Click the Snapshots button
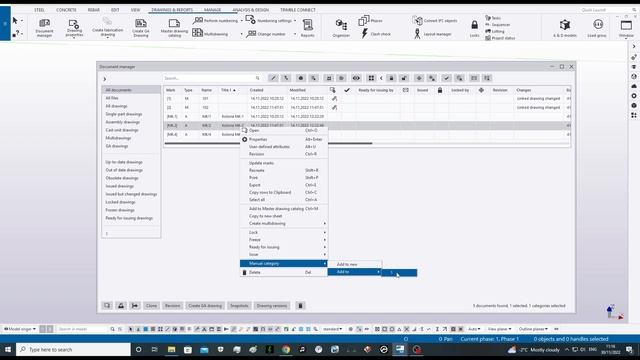 tap(239, 305)
